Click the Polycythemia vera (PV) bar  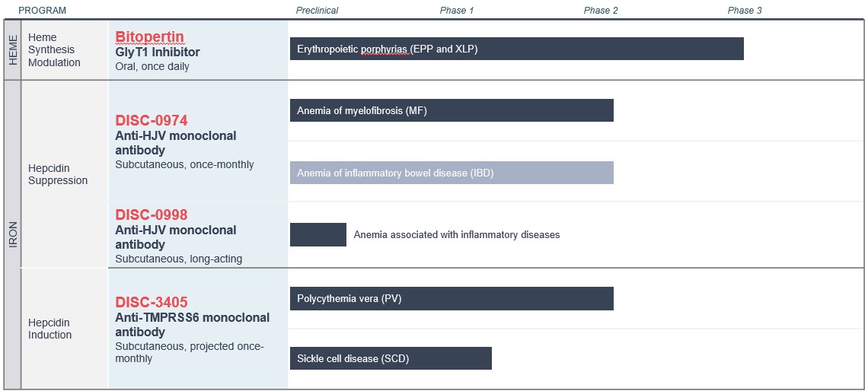452,298
